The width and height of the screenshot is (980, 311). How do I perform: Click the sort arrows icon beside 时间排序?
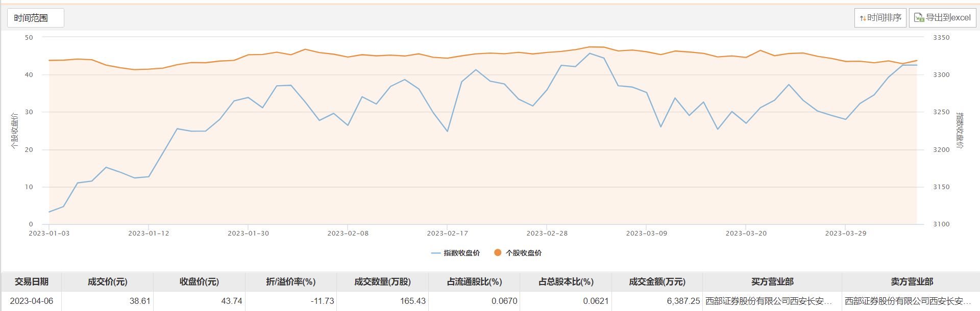(863, 18)
